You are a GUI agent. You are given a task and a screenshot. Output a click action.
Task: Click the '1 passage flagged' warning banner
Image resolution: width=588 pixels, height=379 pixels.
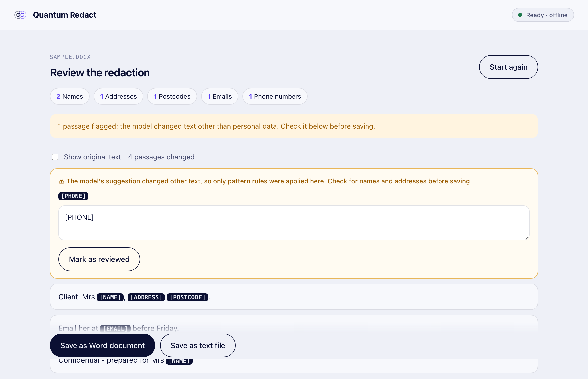coord(294,126)
